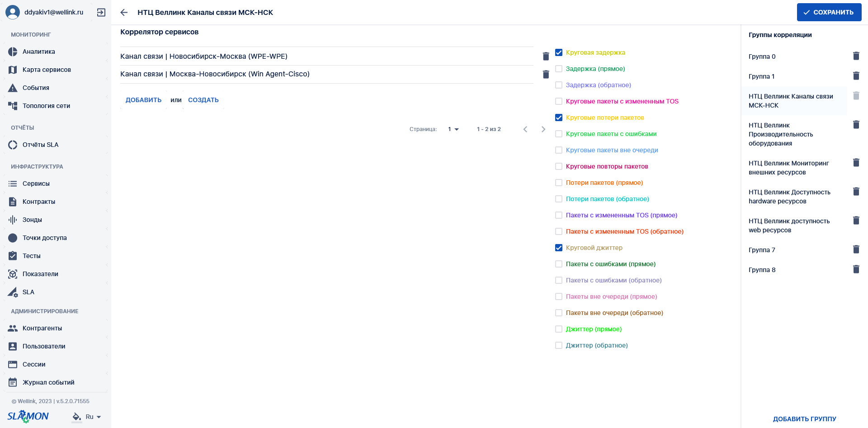Image resolution: width=868 pixels, height=428 pixels.
Task: Open Пользователи menu item
Action: click(x=55, y=346)
